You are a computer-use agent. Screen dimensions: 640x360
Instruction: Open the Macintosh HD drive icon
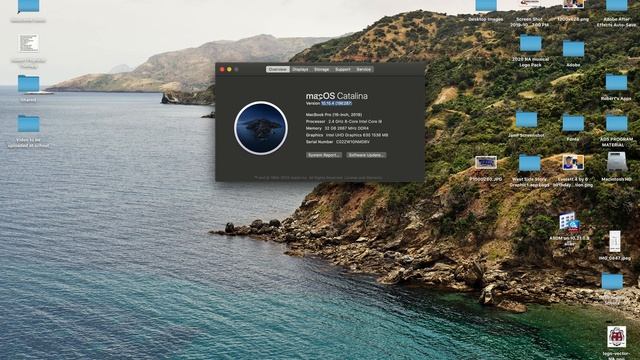click(617, 162)
